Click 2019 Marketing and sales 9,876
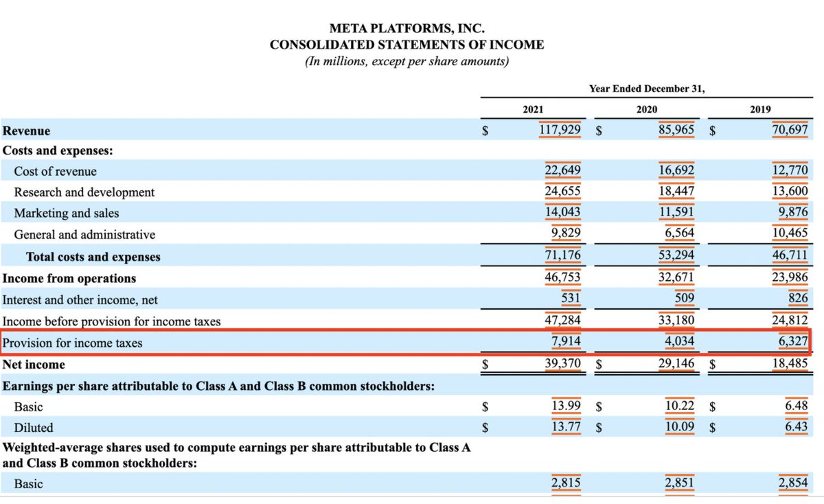 (793, 212)
